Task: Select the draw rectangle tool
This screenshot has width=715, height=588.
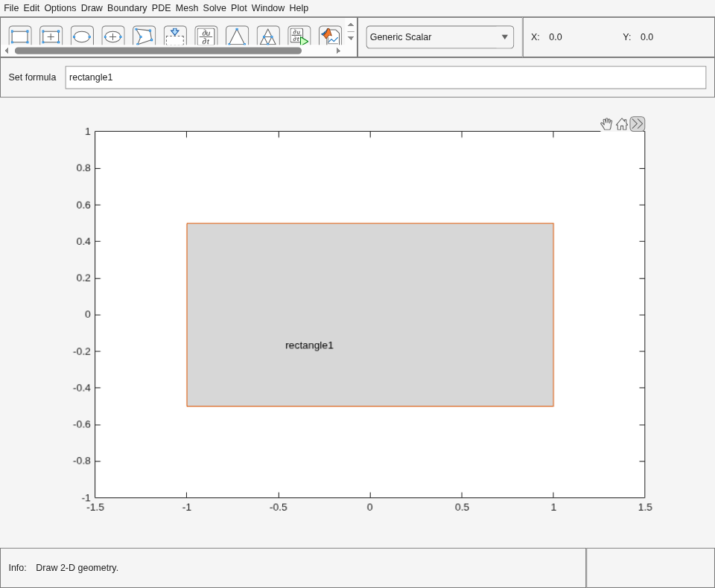Action: pyautogui.click(x=20, y=36)
